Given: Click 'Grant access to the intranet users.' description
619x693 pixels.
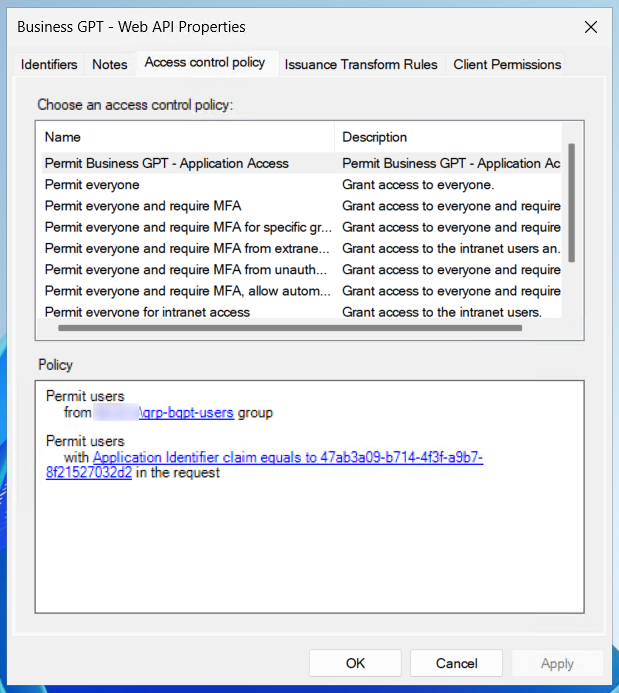Looking at the screenshot, I should click(x=442, y=312).
